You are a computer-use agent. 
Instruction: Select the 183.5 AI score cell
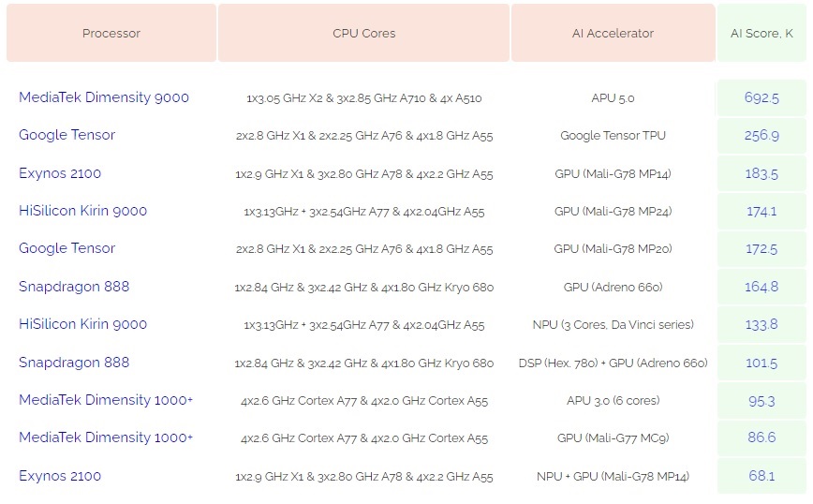[x=761, y=173]
